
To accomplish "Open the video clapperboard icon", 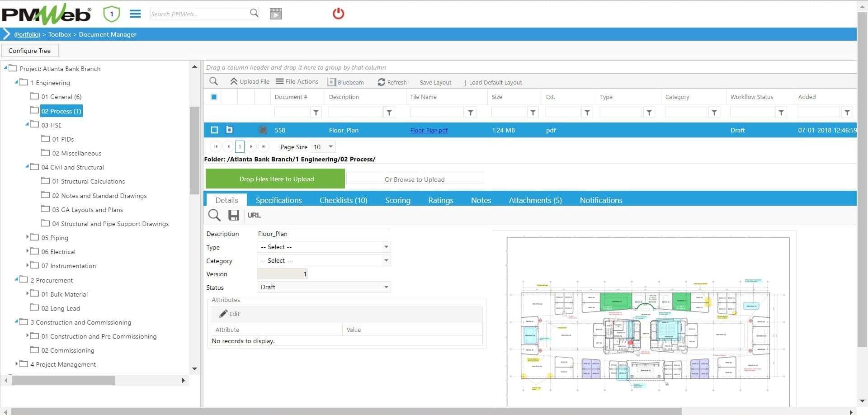I will tap(276, 14).
